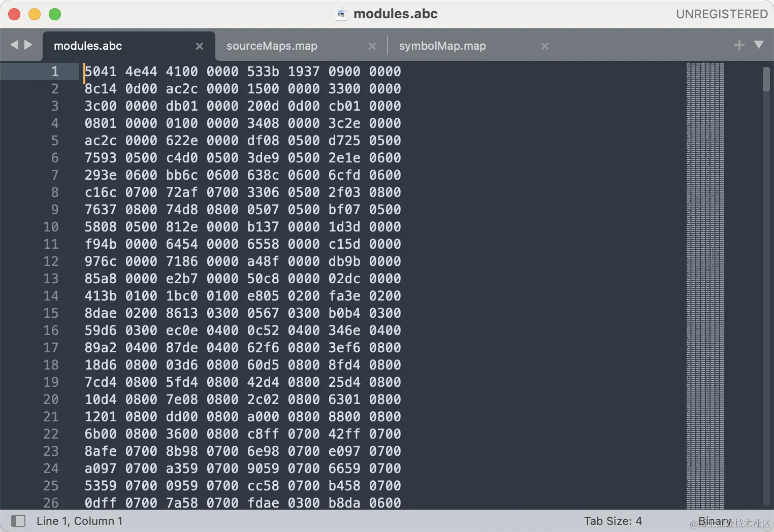Click the modules.abc file icon in title bar

pos(341,14)
